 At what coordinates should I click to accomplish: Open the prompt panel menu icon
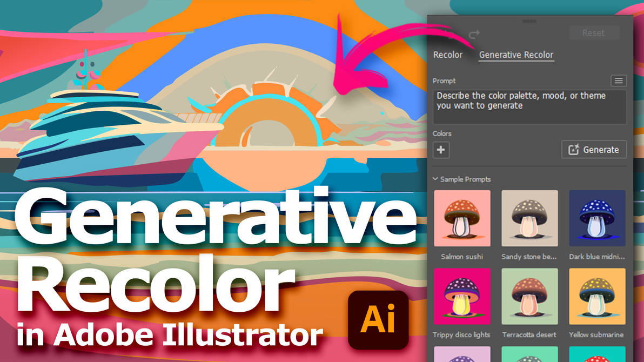tap(619, 81)
